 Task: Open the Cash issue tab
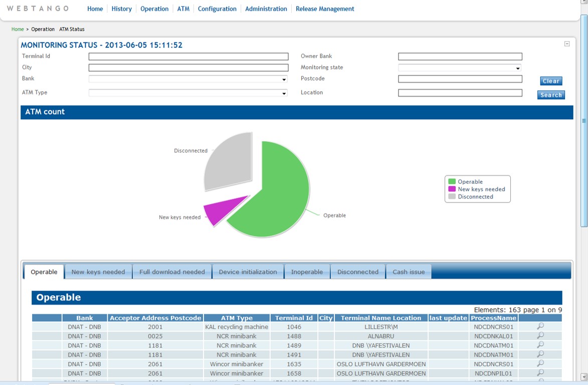409,272
